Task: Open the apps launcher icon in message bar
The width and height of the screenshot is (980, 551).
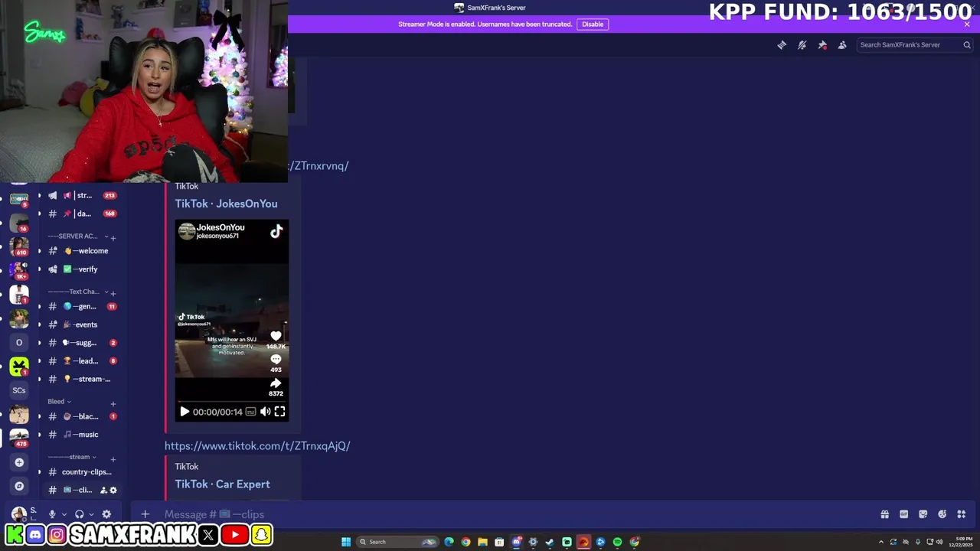Action: (x=962, y=514)
